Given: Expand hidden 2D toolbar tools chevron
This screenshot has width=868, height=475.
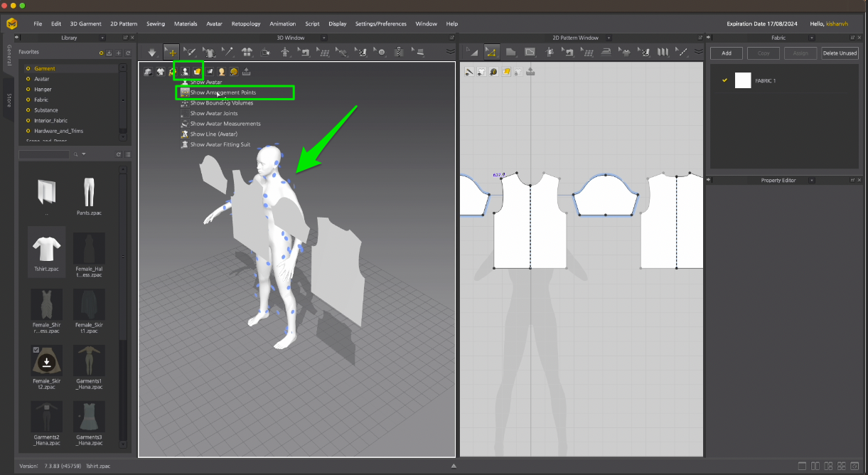Looking at the screenshot, I should pyautogui.click(x=697, y=52).
